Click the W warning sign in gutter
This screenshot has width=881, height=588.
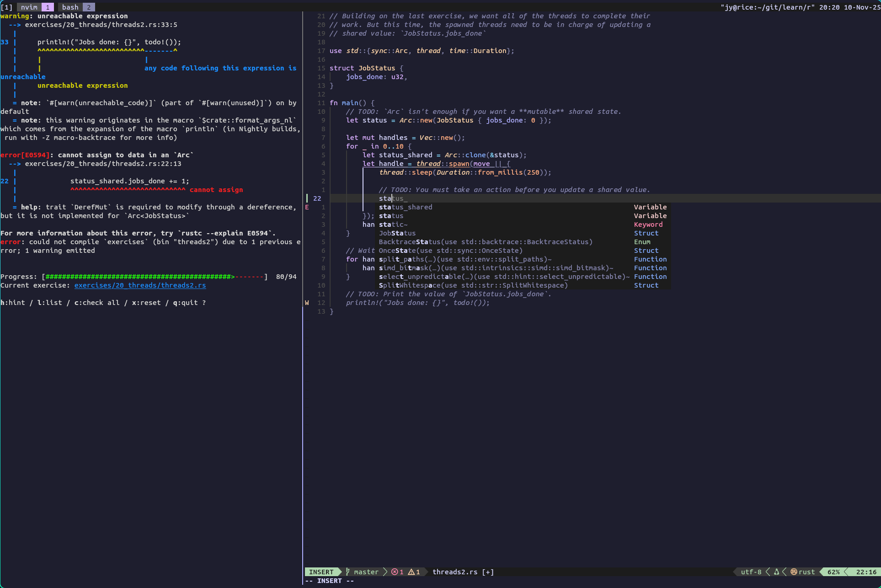307,303
